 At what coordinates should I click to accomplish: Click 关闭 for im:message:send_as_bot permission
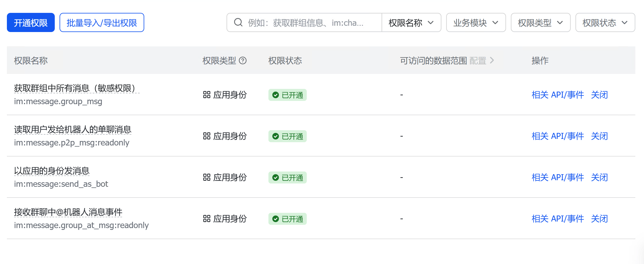(x=599, y=177)
